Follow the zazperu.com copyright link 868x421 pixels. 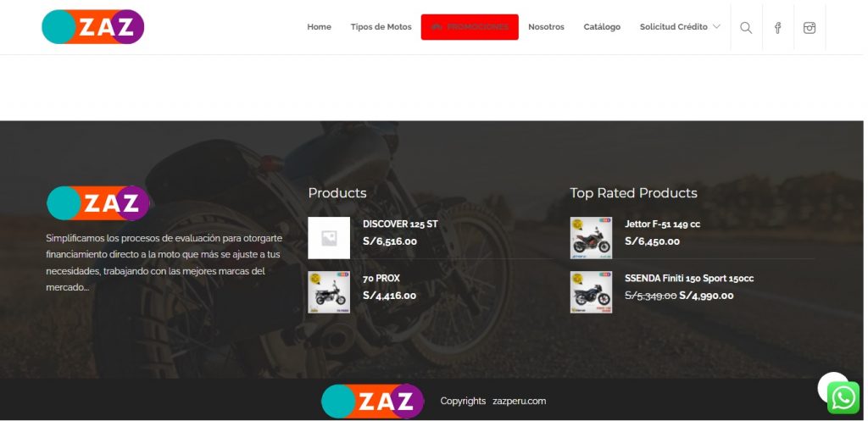pos(520,401)
